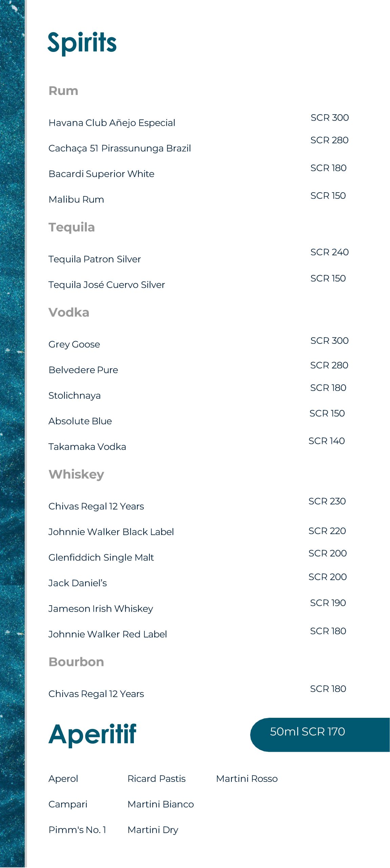Click Tequila Patron Silver entry
Screen dimensions: 390x868
pos(95,259)
